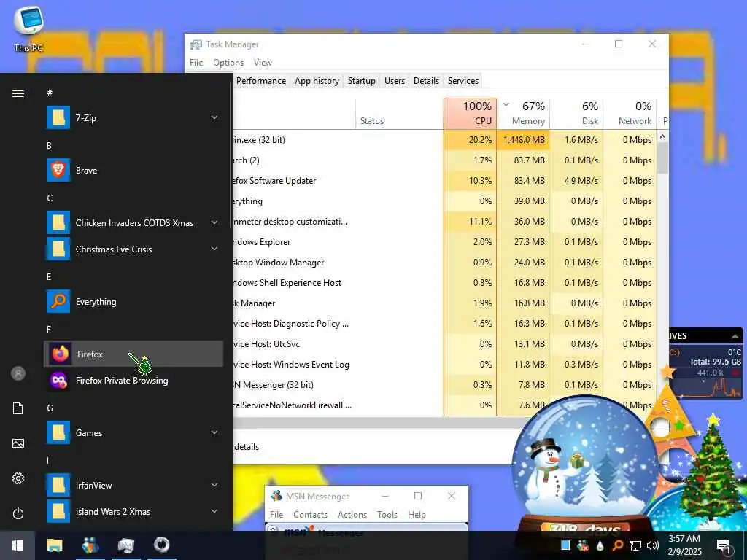
Task: Click the taskbar clock showing 3:57 AM
Action: click(684, 545)
